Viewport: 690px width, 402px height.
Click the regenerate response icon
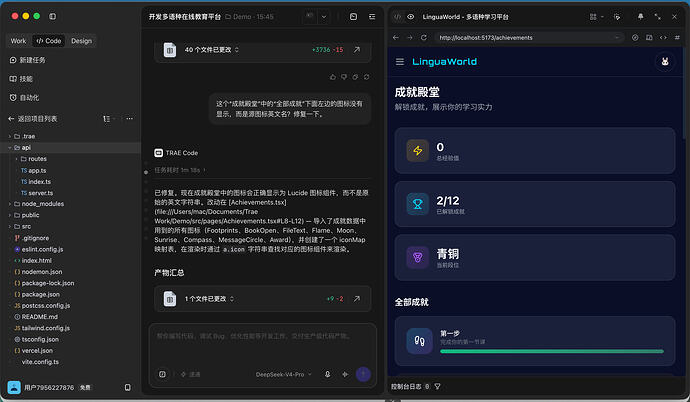tap(367, 77)
